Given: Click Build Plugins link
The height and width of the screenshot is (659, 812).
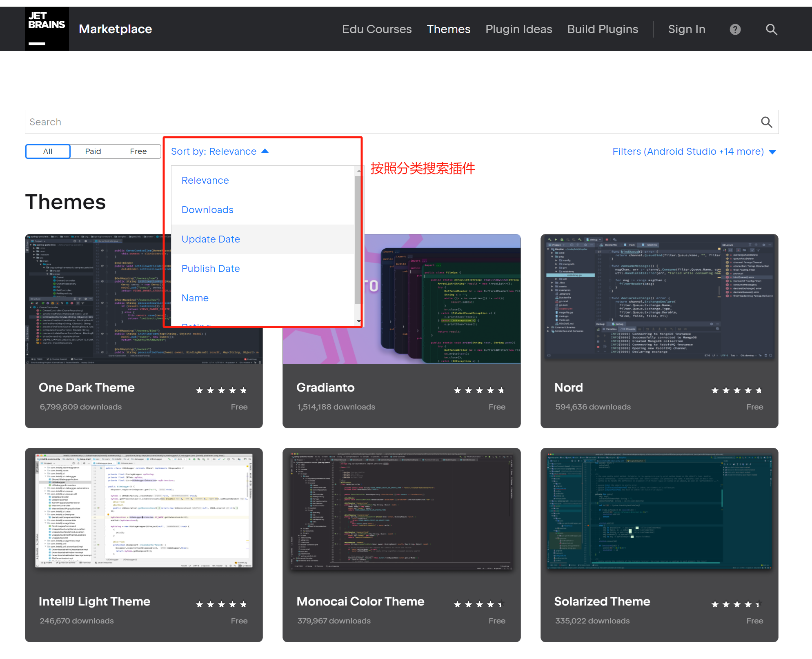Looking at the screenshot, I should [602, 28].
